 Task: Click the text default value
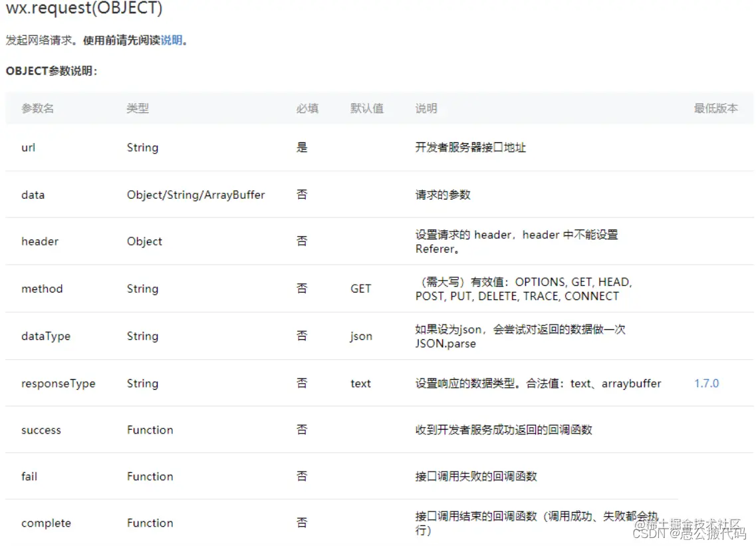tap(360, 384)
